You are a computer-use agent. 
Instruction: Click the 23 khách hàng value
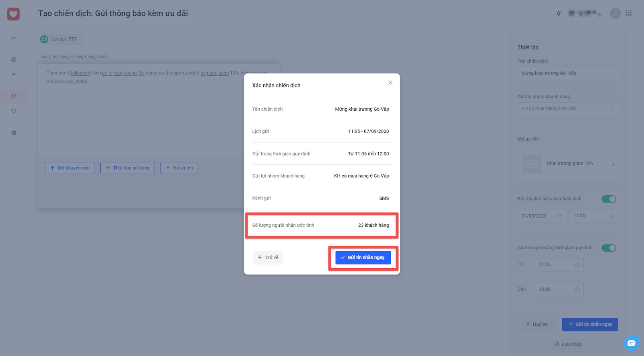tap(374, 225)
